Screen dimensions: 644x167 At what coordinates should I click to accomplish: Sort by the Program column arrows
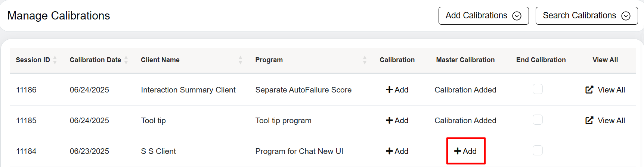pyautogui.click(x=365, y=60)
